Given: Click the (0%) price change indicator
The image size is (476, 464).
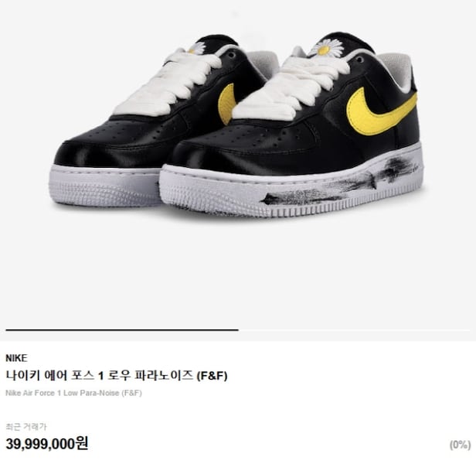Looking at the screenshot, I should tap(460, 445).
